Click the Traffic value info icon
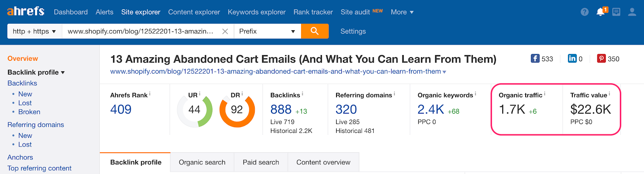The height and width of the screenshot is (174, 644). (x=609, y=94)
